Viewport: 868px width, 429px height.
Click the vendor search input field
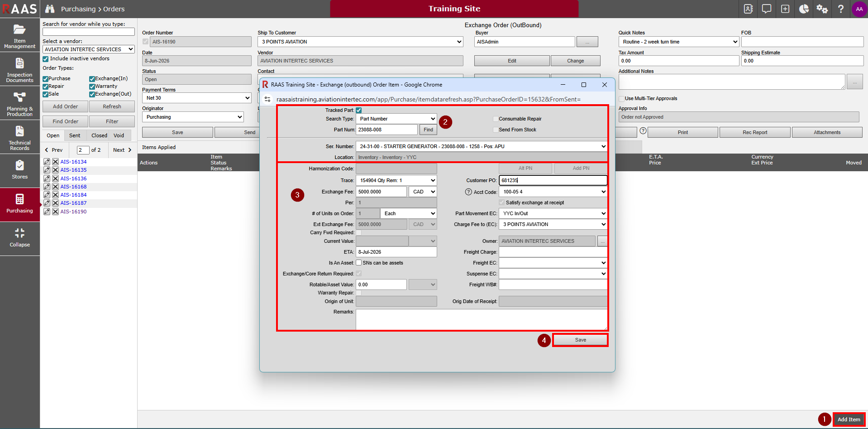point(89,32)
